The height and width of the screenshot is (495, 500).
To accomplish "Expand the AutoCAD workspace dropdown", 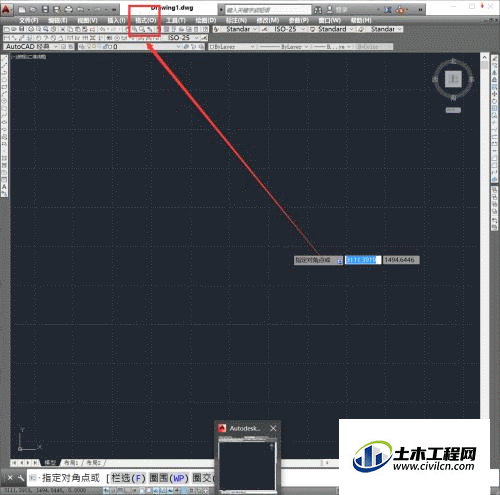I will point(56,47).
